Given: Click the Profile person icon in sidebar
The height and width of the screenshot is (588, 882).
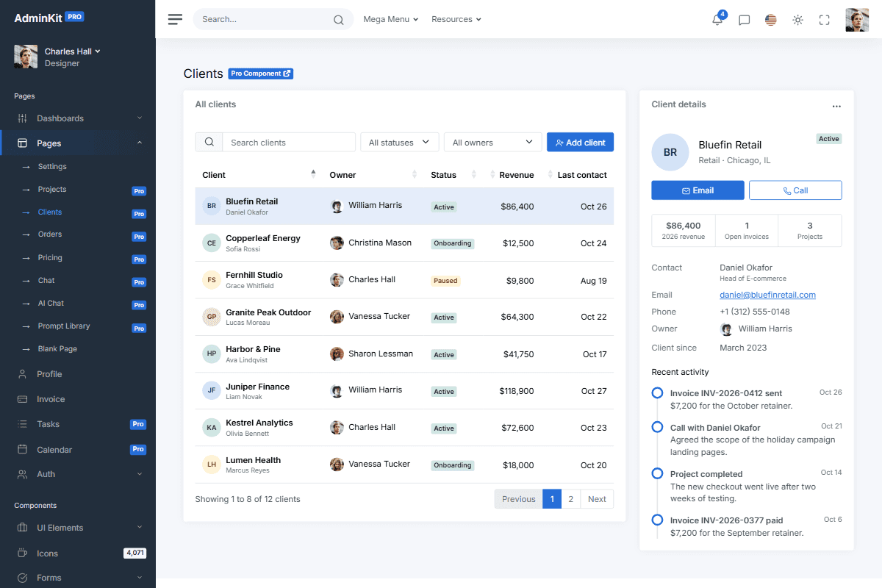Looking at the screenshot, I should pos(22,374).
